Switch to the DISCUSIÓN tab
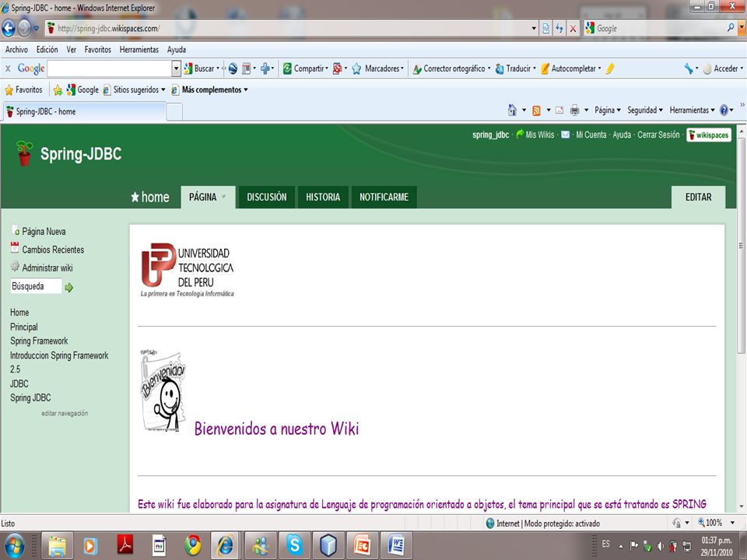 coord(267,197)
